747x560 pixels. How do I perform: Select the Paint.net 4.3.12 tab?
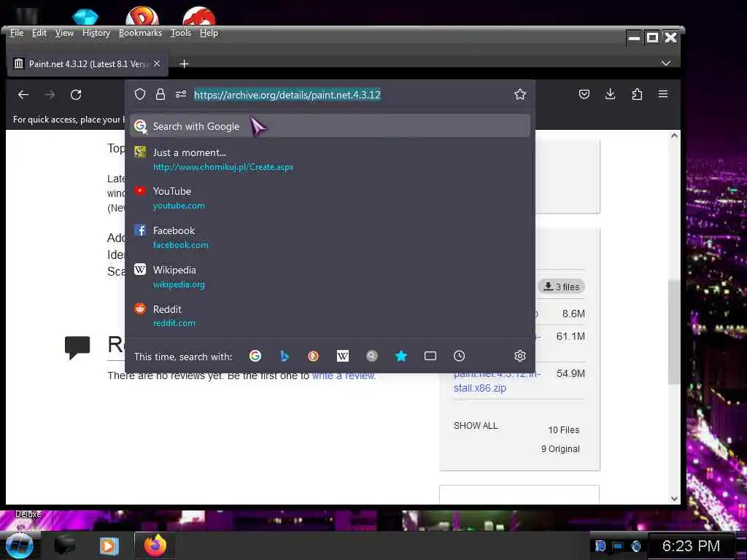point(88,64)
